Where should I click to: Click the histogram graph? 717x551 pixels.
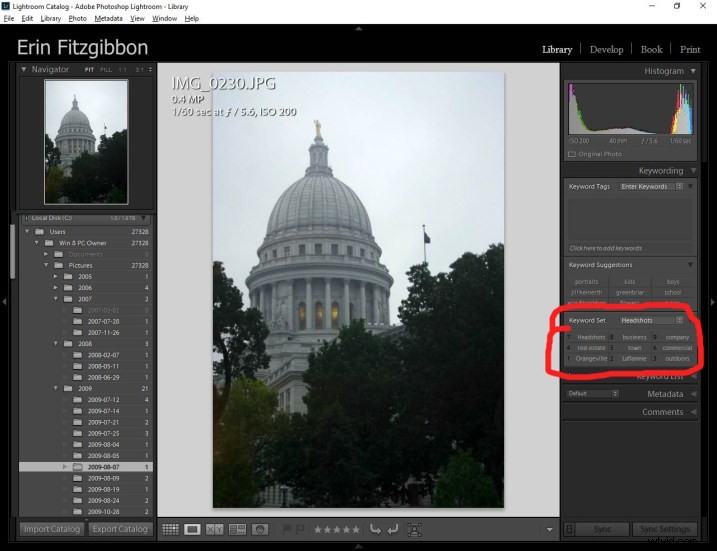click(630, 109)
